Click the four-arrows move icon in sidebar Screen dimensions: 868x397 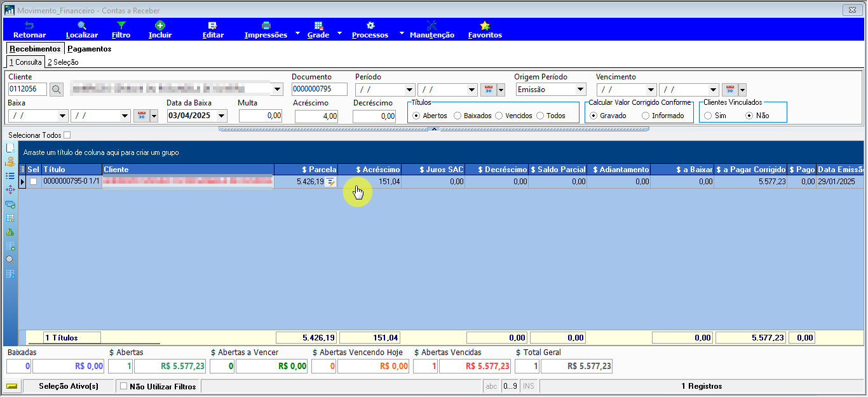[x=10, y=190]
